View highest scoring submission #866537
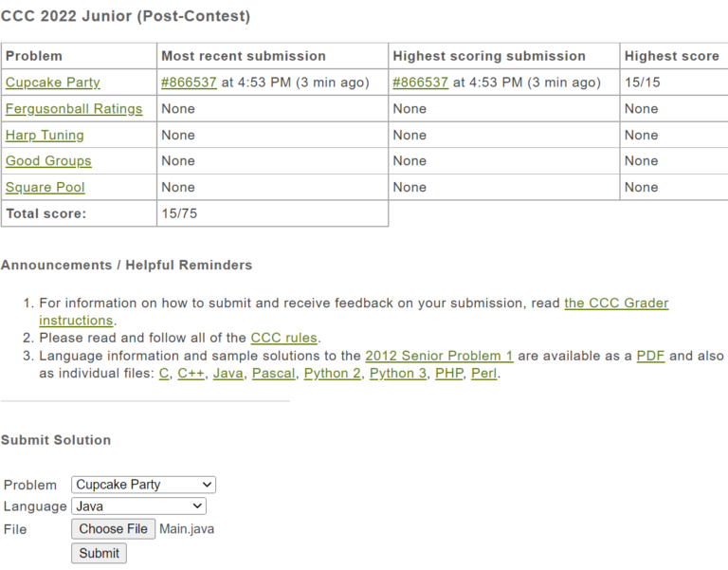This screenshot has width=728, height=570. tap(420, 83)
